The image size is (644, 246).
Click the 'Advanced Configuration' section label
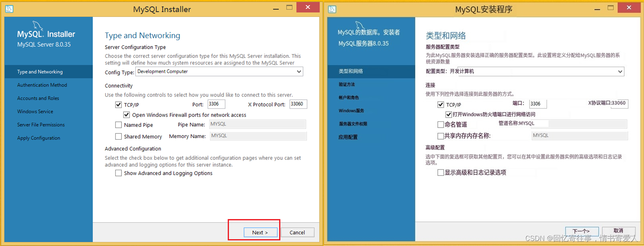pyautogui.click(x=133, y=149)
